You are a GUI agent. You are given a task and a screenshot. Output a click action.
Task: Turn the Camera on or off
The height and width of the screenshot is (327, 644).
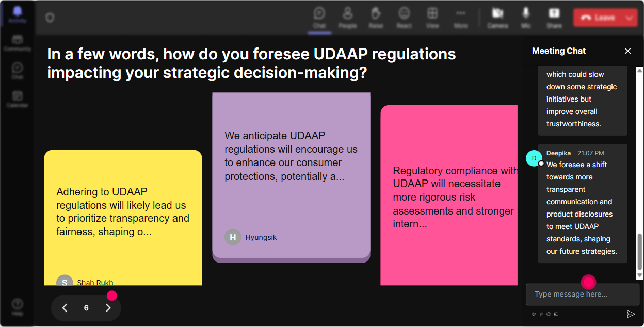click(x=497, y=18)
